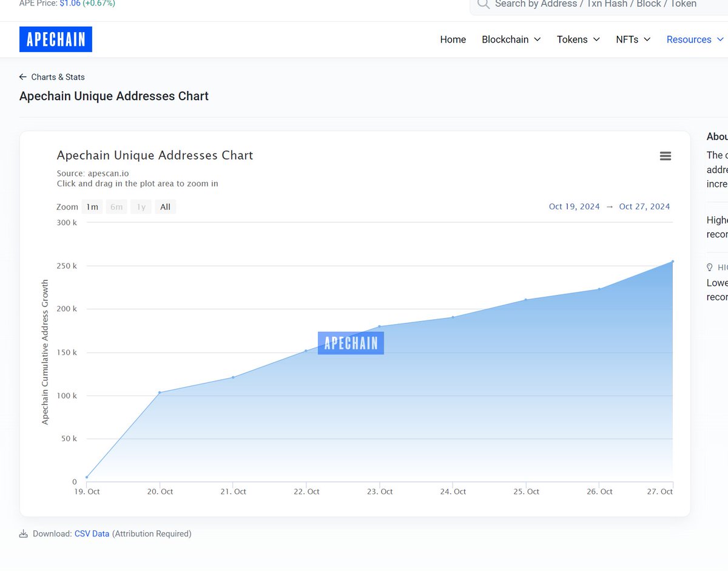Click the 26. Oct data point
The image size is (728, 571).
coord(599,289)
